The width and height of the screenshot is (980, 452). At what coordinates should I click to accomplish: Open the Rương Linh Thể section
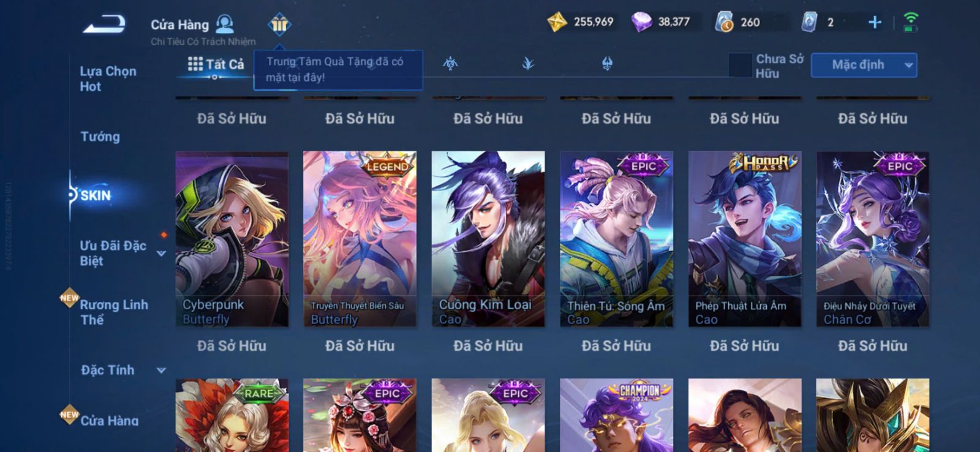(114, 312)
